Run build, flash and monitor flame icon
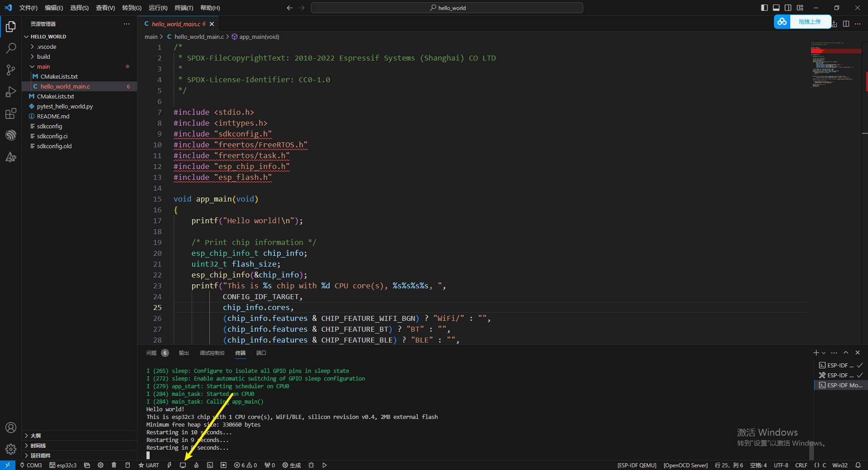The image size is (868, 470). 196,465
